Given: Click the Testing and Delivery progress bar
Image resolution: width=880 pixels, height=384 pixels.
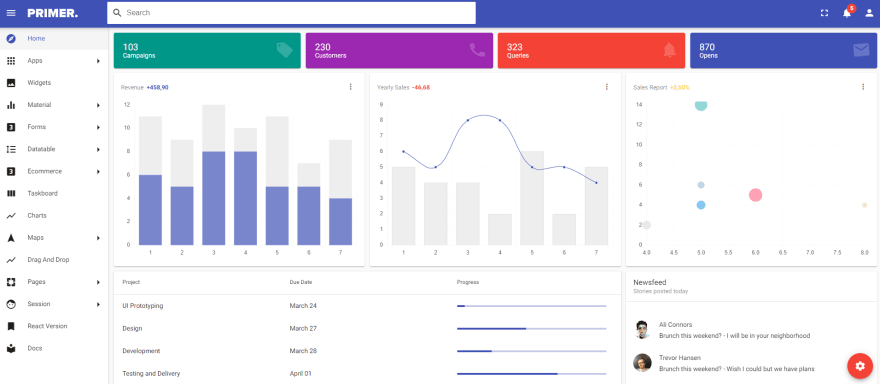Looking at the screenshot, I should click(x=532, y=373).
